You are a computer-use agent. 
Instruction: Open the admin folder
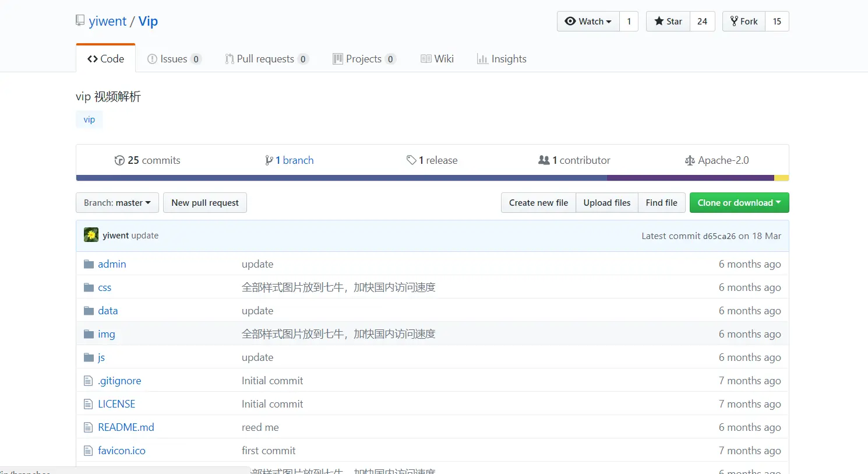pos(112,264)
